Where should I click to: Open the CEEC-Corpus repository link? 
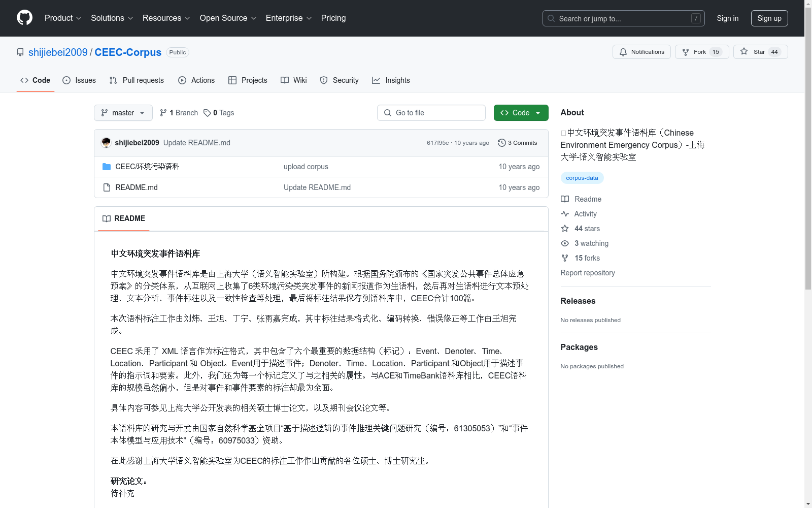128,52
